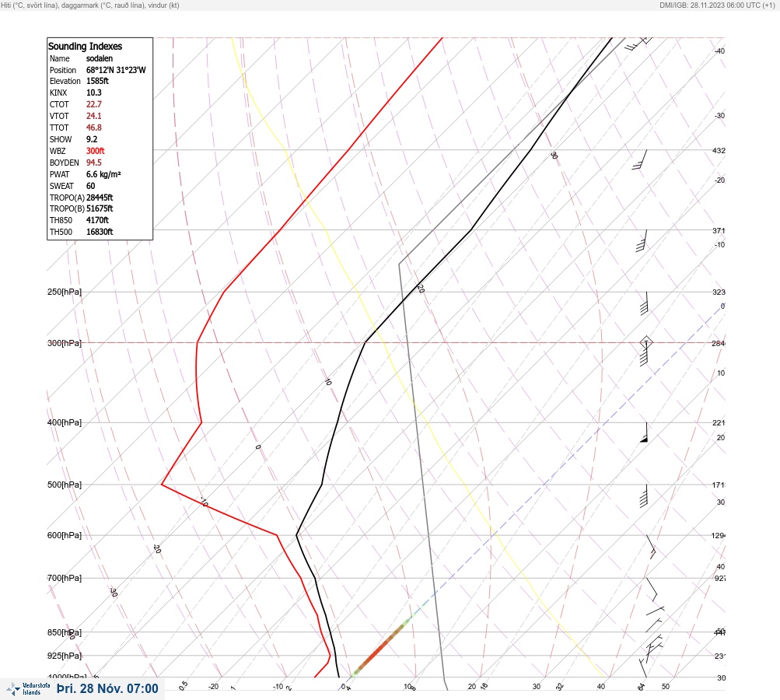Click the SHOW value 9.2
Viewport: 780px width, 700px height.
tap(92, 139)
